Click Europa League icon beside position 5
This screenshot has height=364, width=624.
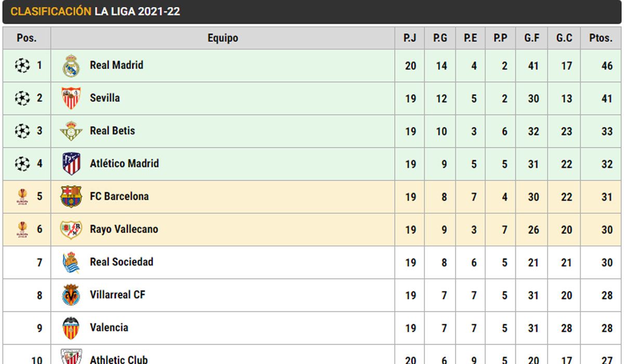[x=22, y=197]
